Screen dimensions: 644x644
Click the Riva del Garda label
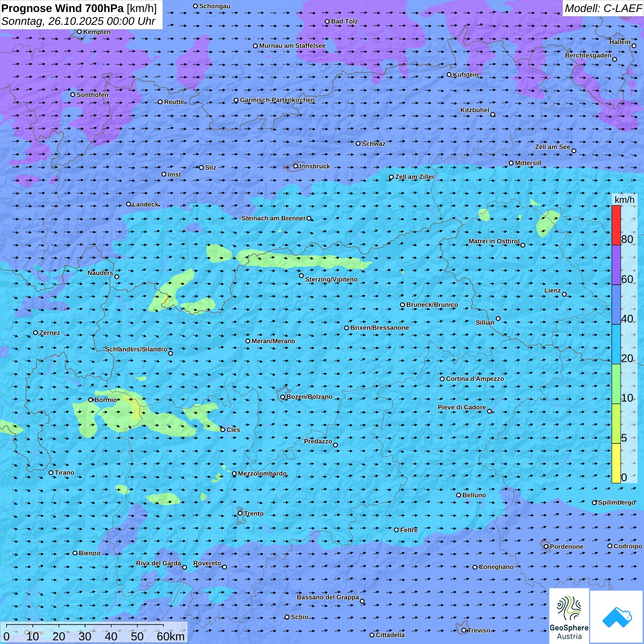coord(159,563)
